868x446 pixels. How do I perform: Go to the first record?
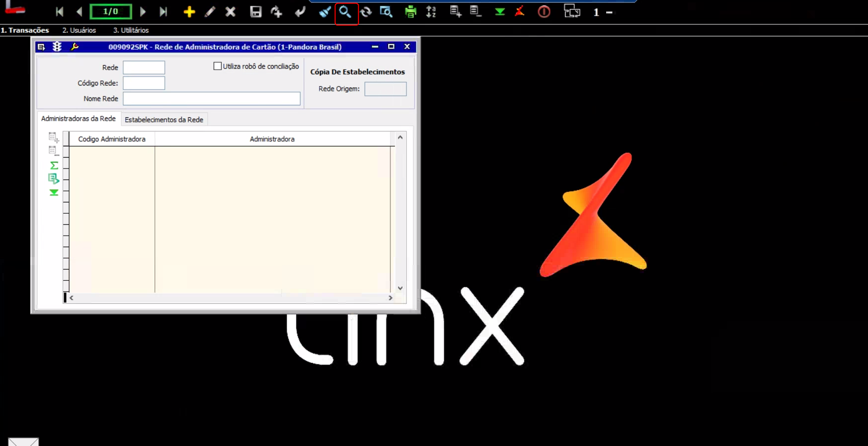click(x=60, y=11)
